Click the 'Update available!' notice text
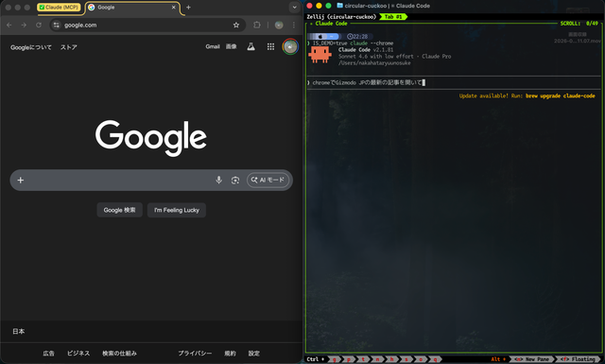The image size is (605, 364). 484,95
